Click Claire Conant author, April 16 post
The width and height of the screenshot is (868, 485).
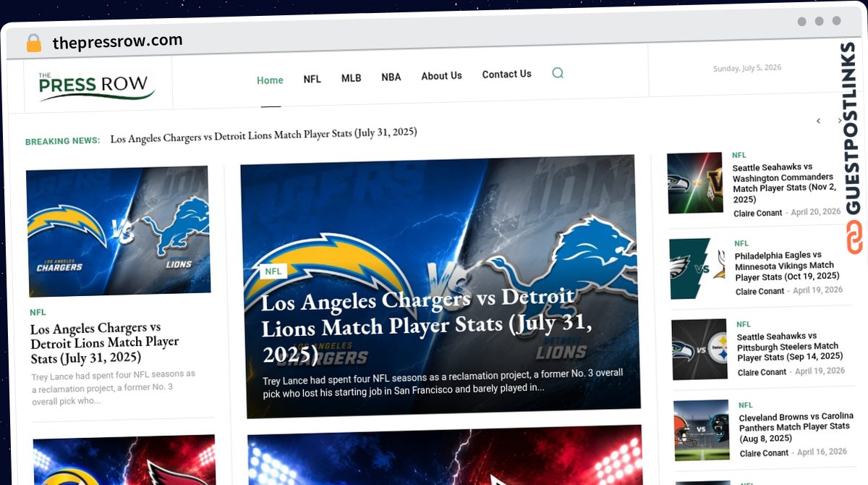tap(765, 453)
